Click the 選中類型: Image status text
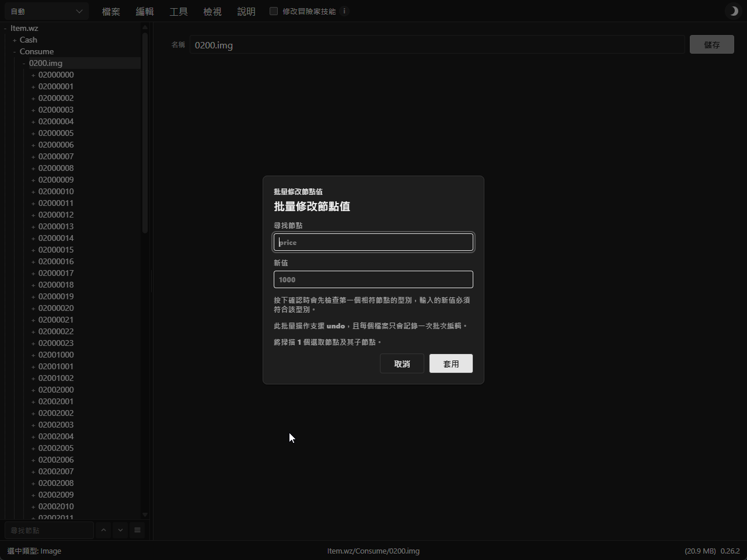Screen dimensions: 747x560 pyautogui.click(x=34, y=551)
